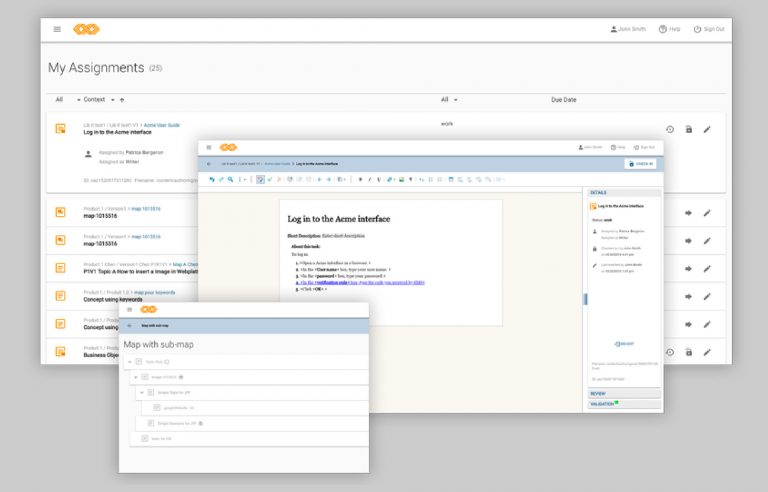Click the green accept checkmark in toolbar

pos(269,180)
